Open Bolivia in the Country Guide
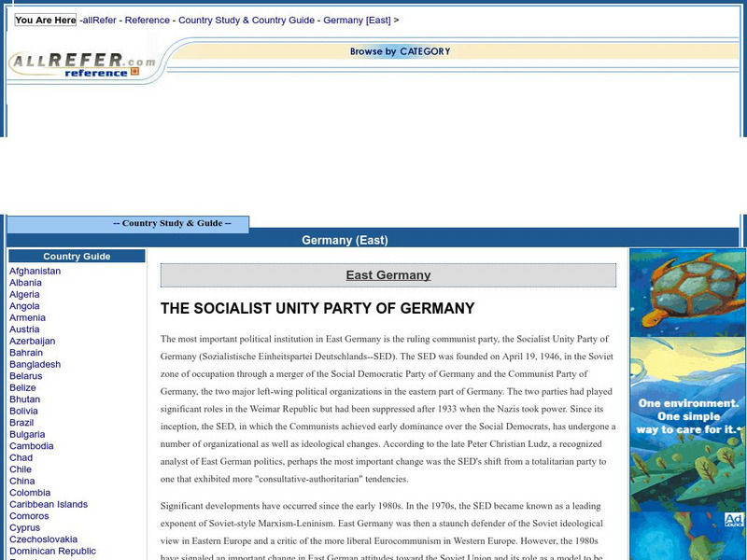The height and width of the screenshot is (560, 747). click(24, 411)
